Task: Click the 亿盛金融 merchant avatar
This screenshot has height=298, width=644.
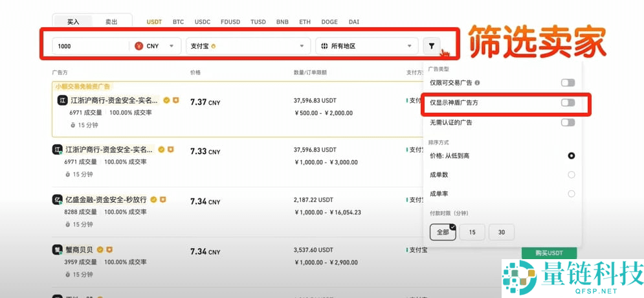Action: click(x=57, y=200)
